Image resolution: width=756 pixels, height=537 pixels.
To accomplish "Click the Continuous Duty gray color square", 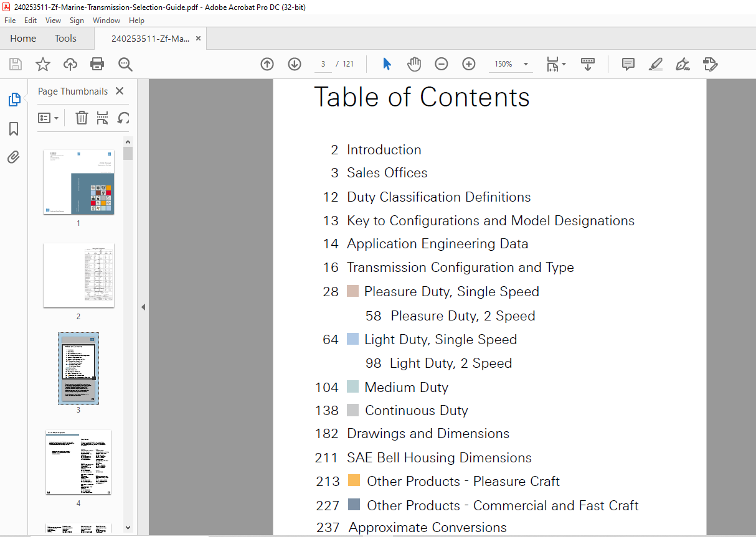I will point(352,411).
